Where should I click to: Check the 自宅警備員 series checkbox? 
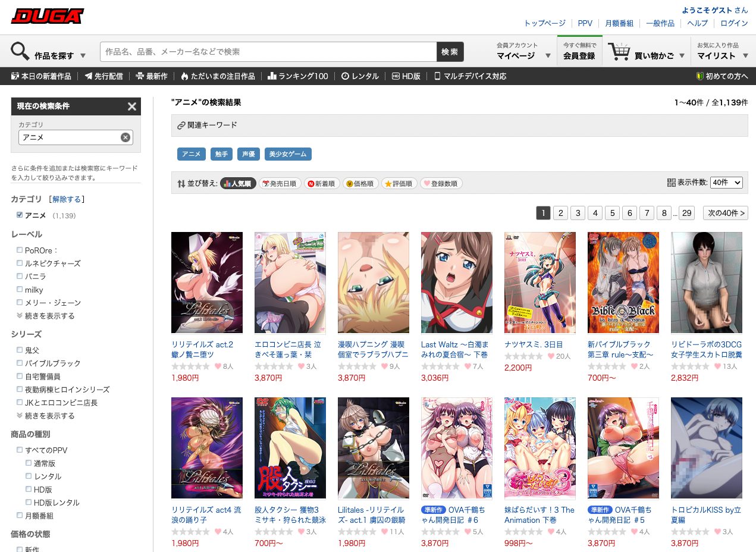pyautogui.click(x=20, y=377)
